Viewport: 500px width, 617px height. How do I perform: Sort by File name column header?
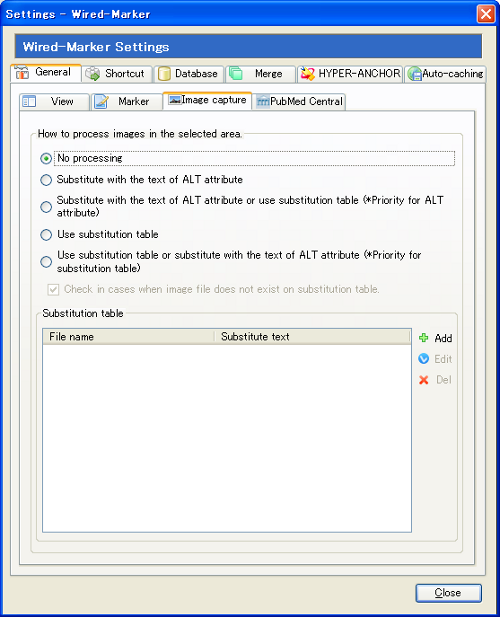128,337
